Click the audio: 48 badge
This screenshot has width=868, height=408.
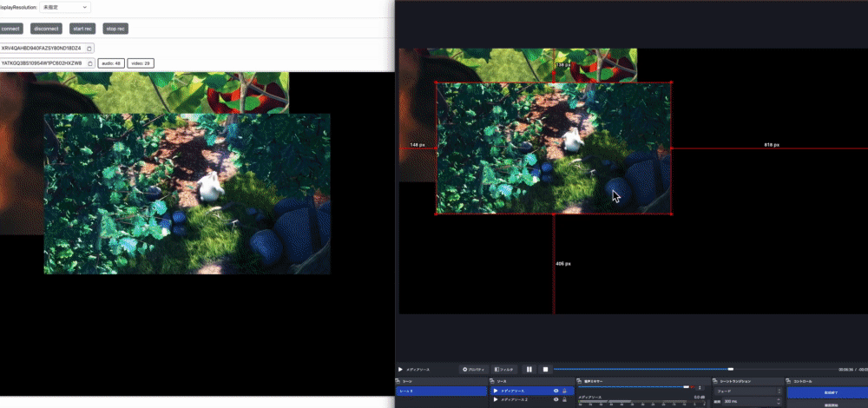pos(111,63)
